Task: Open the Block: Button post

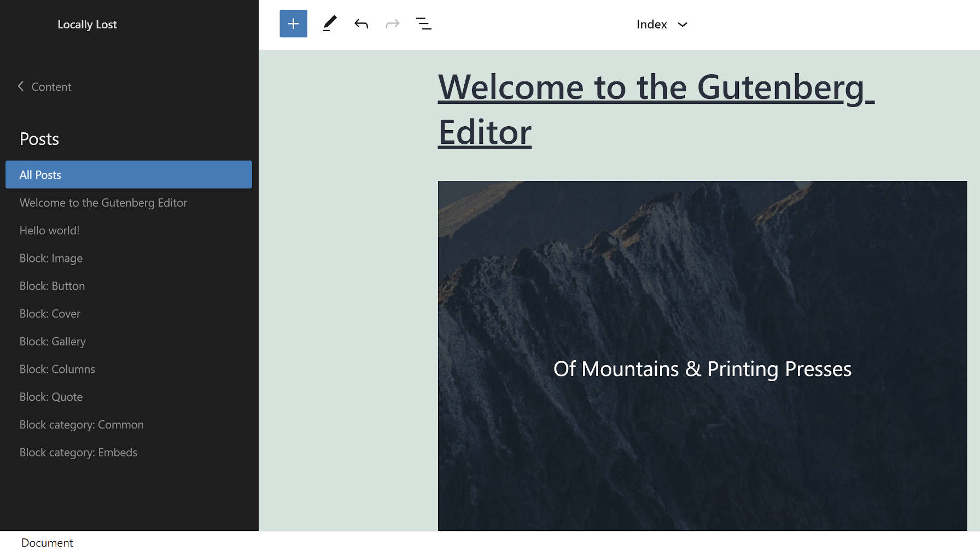Action: point(52,285)
